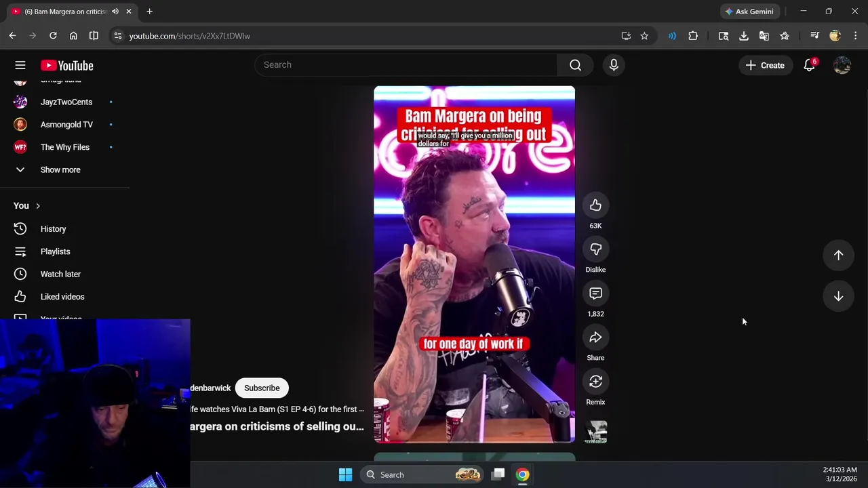
Task: Open the Extensions puzzle menu
Action: point(693,36)
